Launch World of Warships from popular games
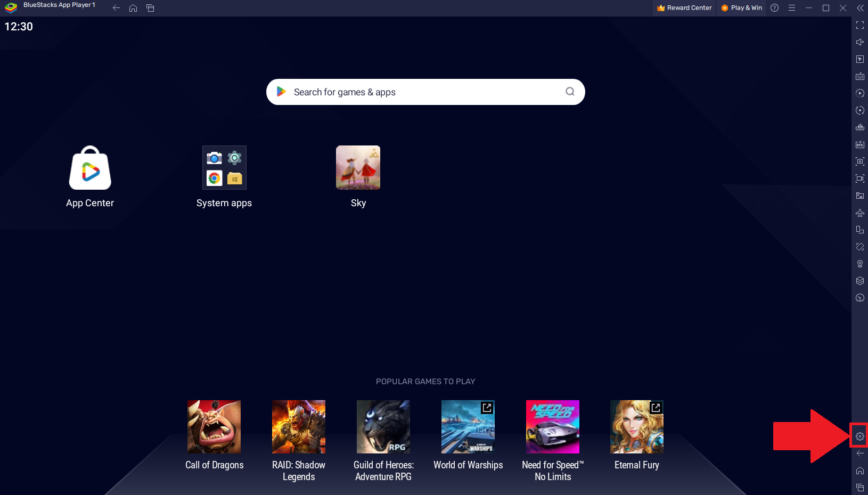 tap(468, 426)
